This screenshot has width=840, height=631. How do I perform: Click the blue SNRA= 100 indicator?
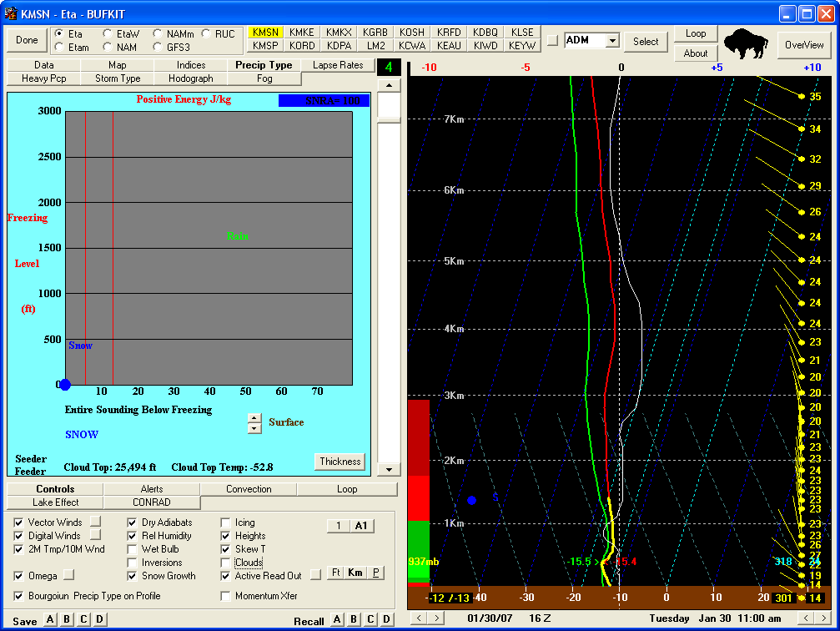324,101
